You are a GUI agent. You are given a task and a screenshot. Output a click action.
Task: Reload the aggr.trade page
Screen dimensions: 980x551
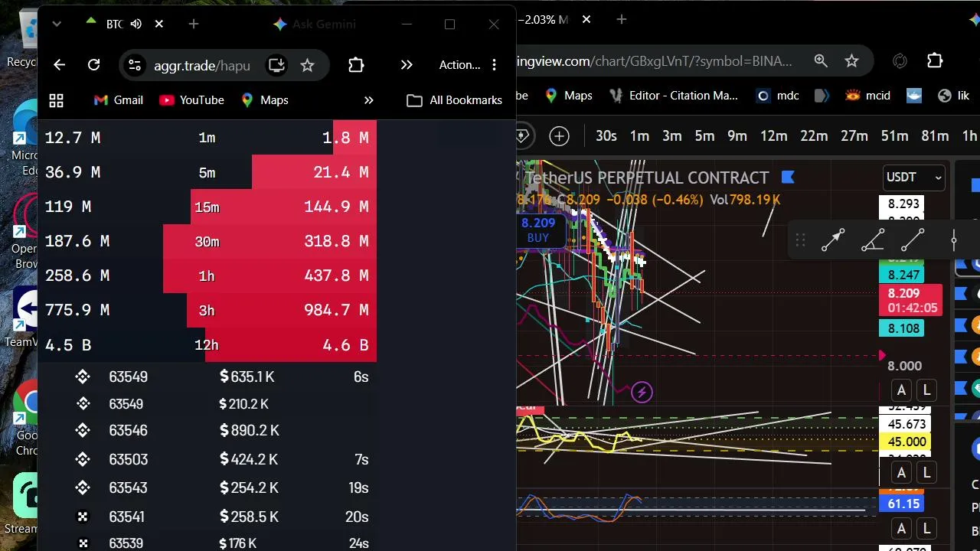(x=93, y=65)
